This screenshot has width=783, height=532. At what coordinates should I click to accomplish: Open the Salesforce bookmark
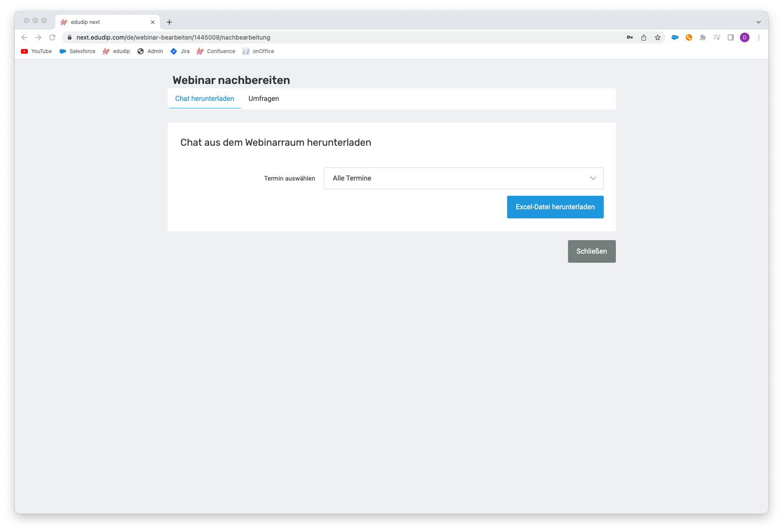point(77,51)
